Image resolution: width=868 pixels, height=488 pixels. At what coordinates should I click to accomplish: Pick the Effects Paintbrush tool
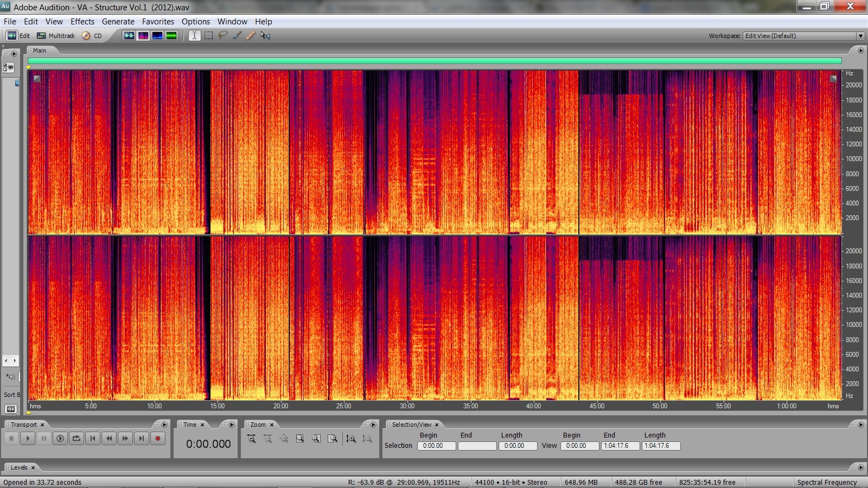[237, 36]
